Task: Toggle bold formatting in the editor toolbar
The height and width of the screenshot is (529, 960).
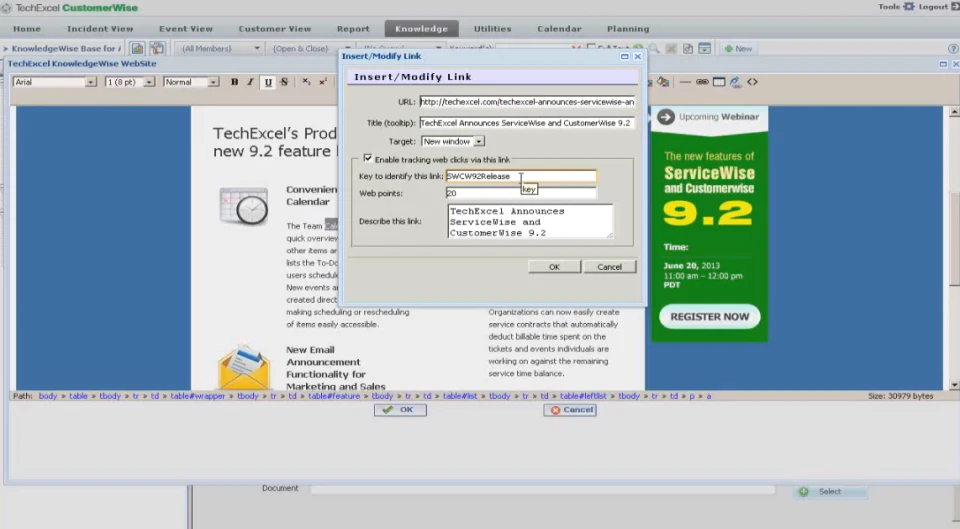Action: pyautogui.click(x=234, y=82)
